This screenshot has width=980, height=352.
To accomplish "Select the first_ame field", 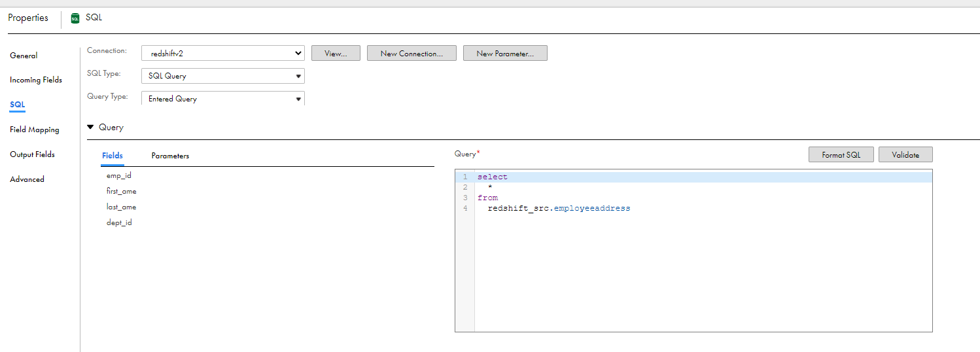I will pyautogui.click(x=122, y=191).
